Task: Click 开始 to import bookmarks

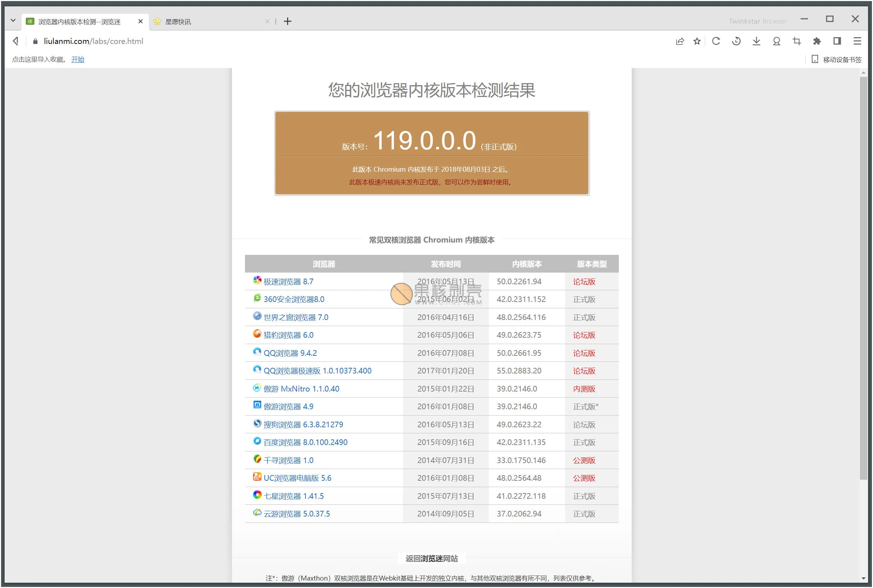Action: pos(78,59)
